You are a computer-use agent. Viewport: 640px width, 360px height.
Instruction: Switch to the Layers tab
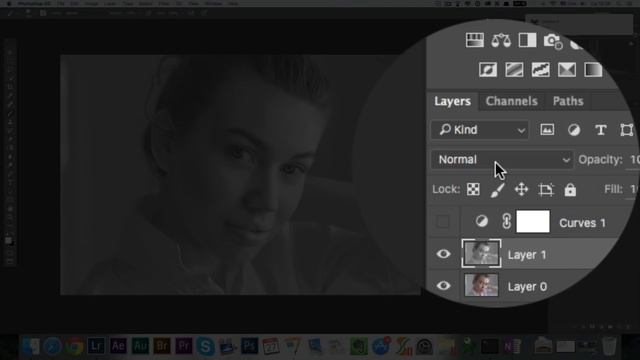[x=452, y=101]
